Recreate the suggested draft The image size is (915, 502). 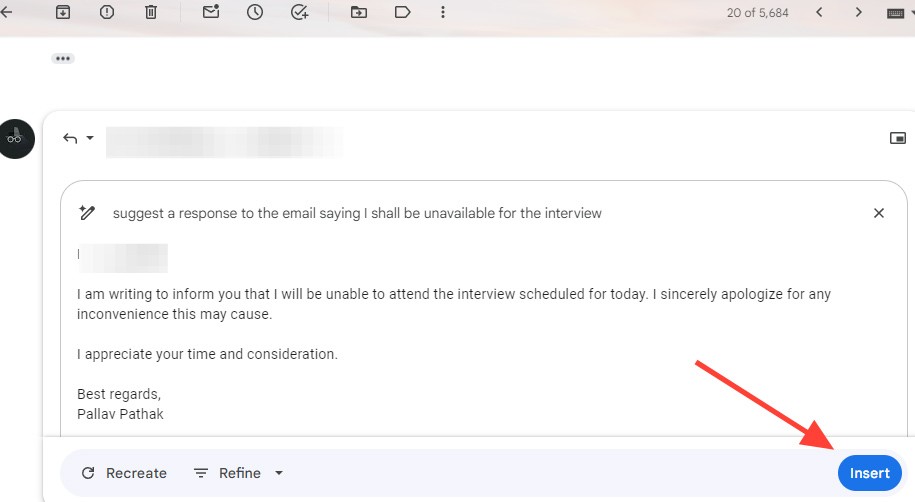click(x=124, y=473)
